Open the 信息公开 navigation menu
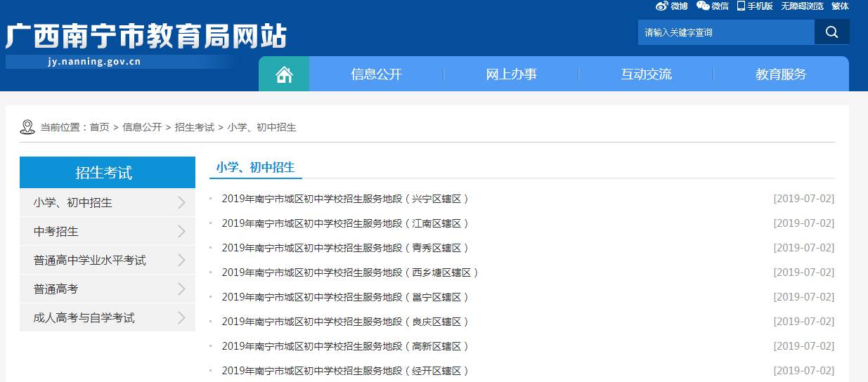 click(376, 74)
